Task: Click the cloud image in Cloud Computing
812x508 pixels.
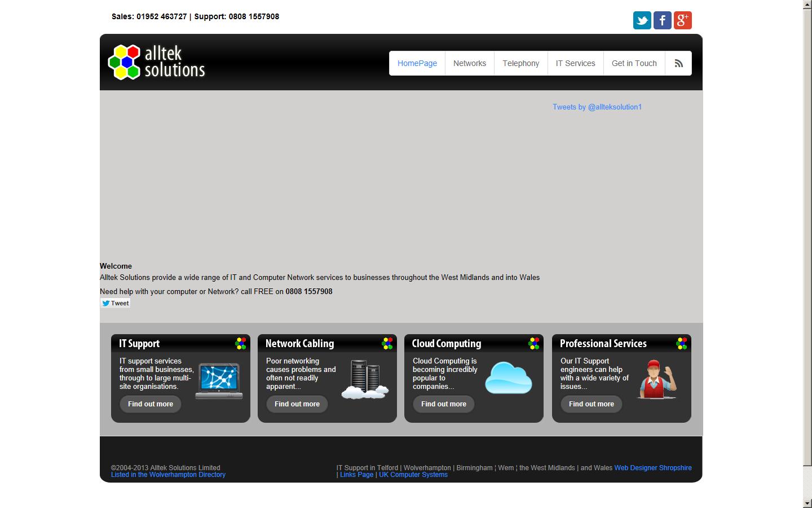Action: (x=508, y=378)
